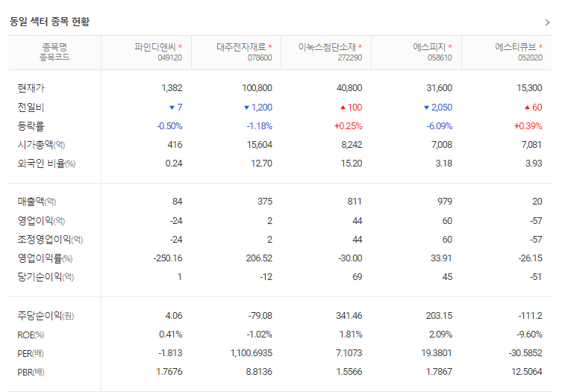Select change rate -1.18%

pos(259,126)
